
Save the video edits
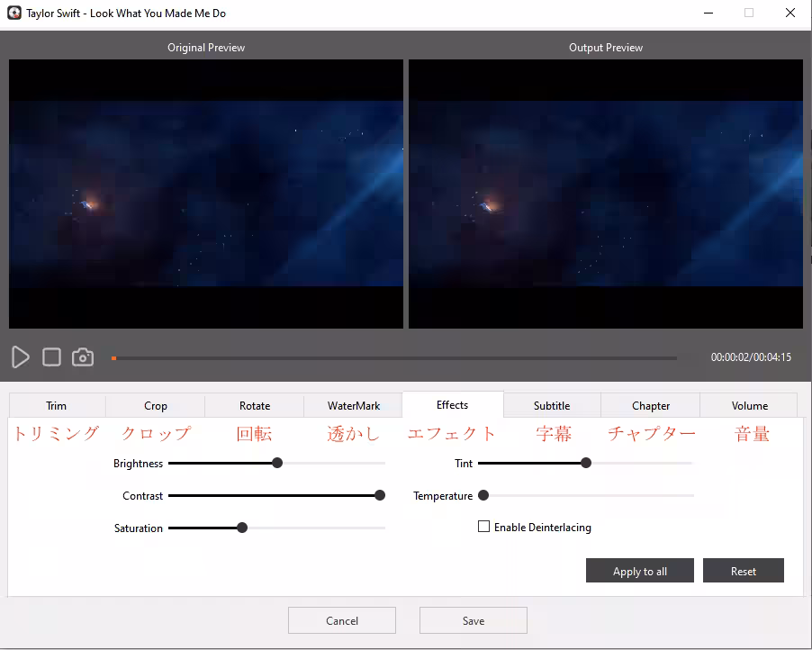474,620
